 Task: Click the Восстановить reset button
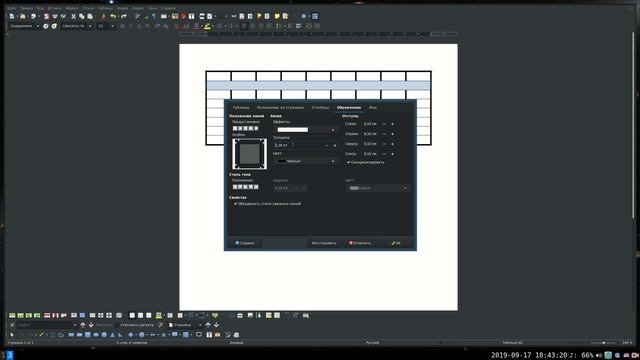pyautogui.click(x=324, y=243)
